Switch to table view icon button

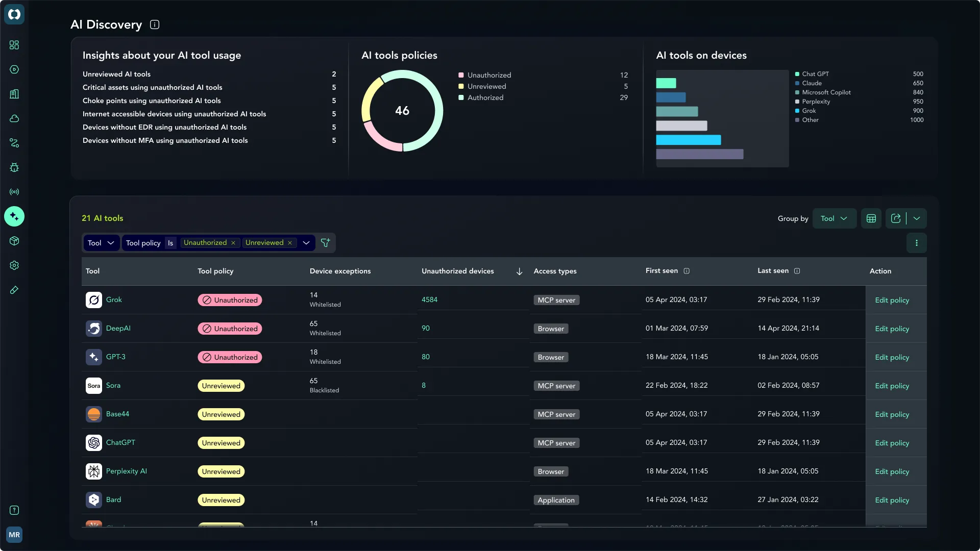coord(871,218)
